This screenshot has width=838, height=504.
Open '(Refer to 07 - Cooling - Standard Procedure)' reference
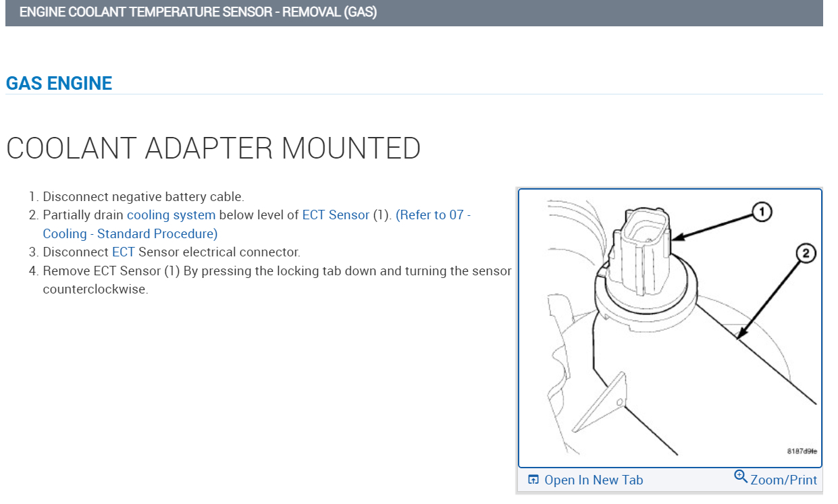(257, 225)
